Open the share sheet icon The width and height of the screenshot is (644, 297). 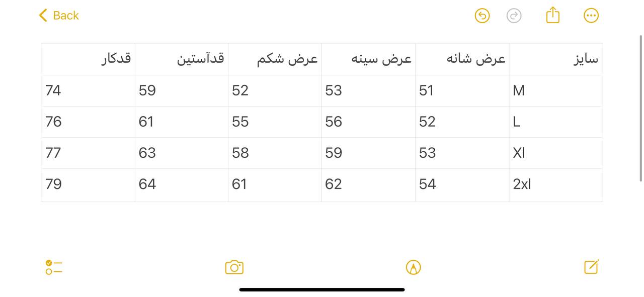552,15
